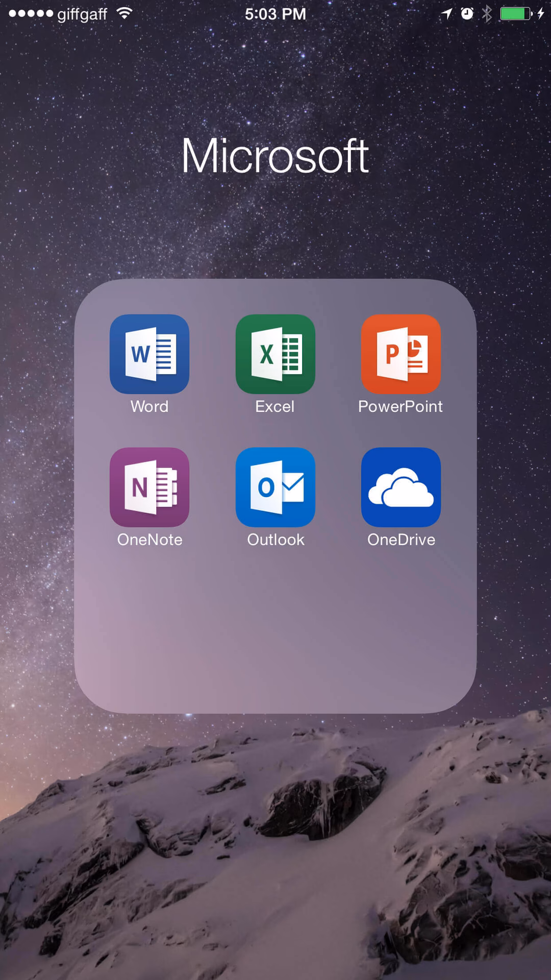
Task: Tap the Microsoft folder title
Action: click(x=275, y=156)
